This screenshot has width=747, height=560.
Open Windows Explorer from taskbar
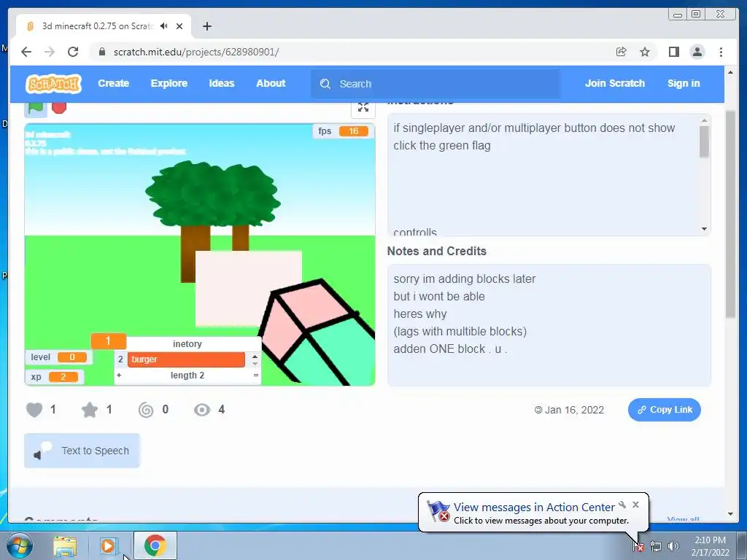tap(65, 545)
